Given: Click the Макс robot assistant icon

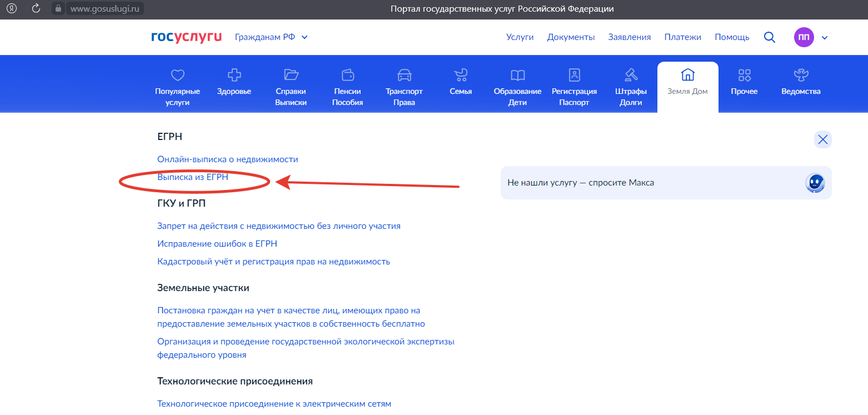Looking at the screenshot, I should coord(815,183).
